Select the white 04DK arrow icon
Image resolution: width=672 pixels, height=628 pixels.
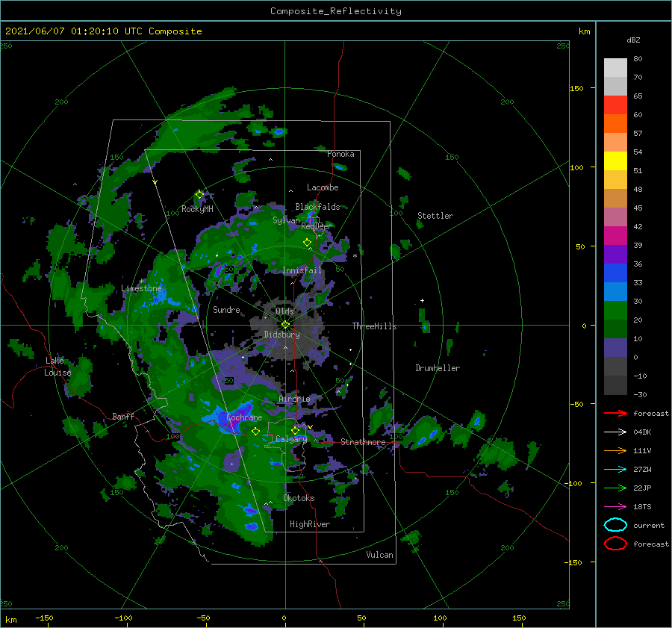pos(615,432)
